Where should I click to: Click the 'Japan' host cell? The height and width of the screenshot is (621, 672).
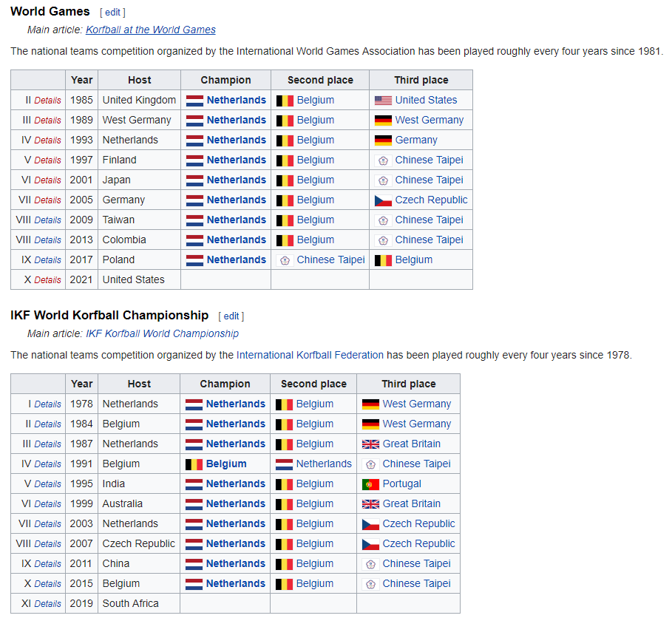click(139, 180)
